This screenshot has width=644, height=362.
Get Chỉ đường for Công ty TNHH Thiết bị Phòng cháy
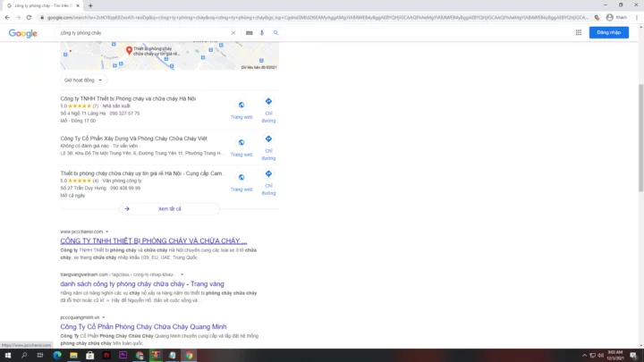pyautogui.click(x=268, y=110)
